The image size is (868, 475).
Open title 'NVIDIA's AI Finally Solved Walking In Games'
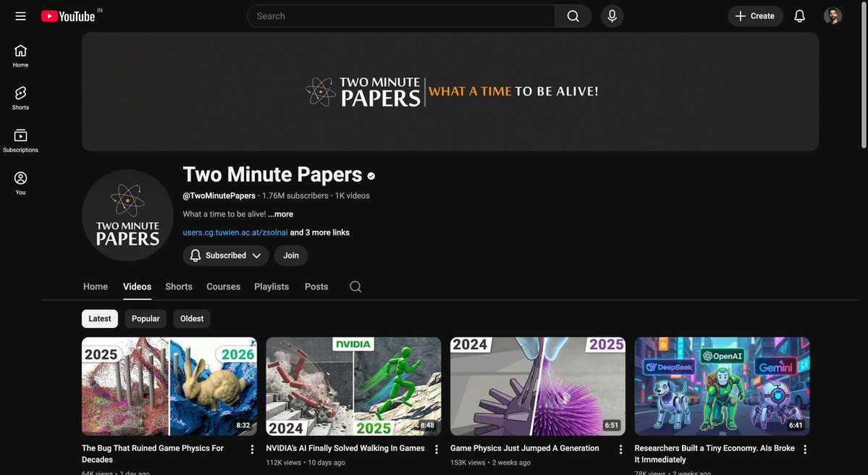pos(345,448)
